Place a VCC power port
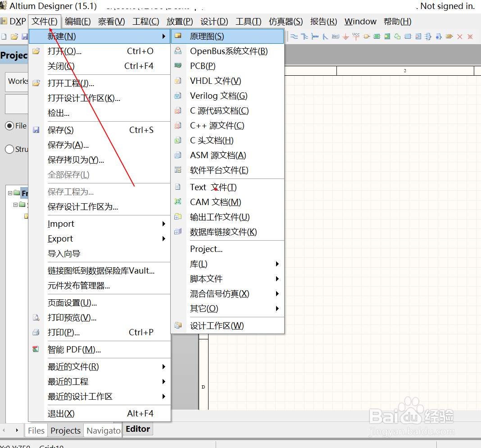481x448 pixels. (x=356, y=37)
